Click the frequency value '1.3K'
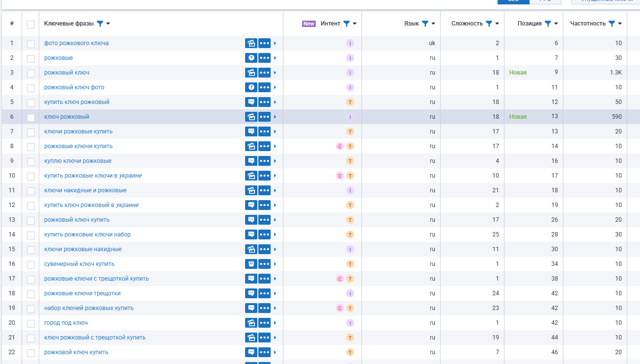Viewport: 640px width, 364px height. [x=616, y=73]
